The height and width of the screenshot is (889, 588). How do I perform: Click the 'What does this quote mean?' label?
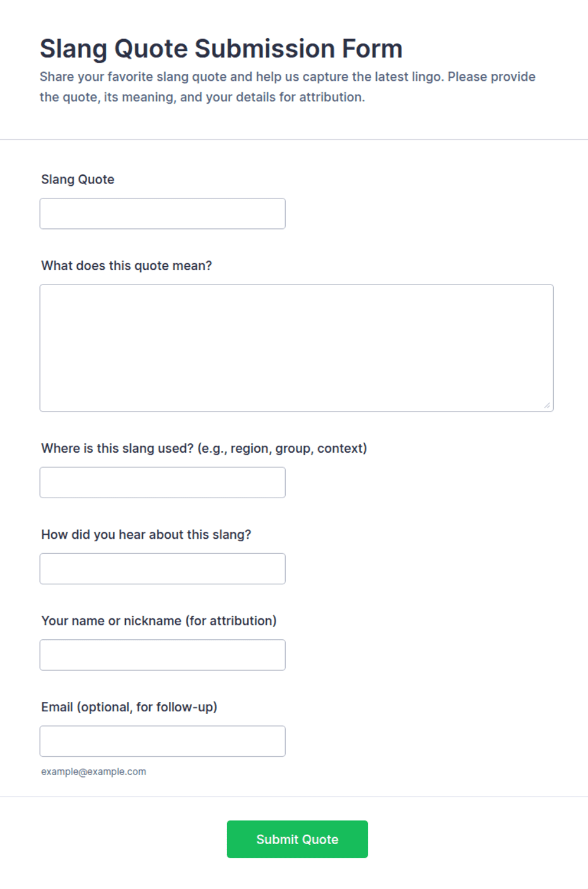click(x=126, y=266)
